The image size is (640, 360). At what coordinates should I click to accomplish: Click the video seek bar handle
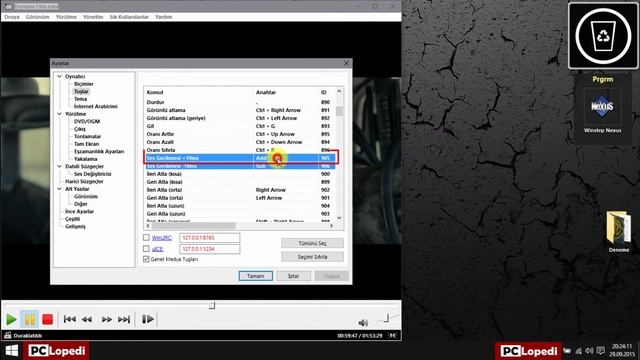[x=212, y=305]
